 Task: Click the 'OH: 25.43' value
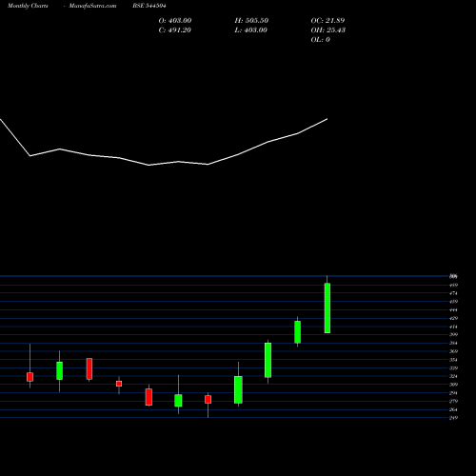click(327, 30)
